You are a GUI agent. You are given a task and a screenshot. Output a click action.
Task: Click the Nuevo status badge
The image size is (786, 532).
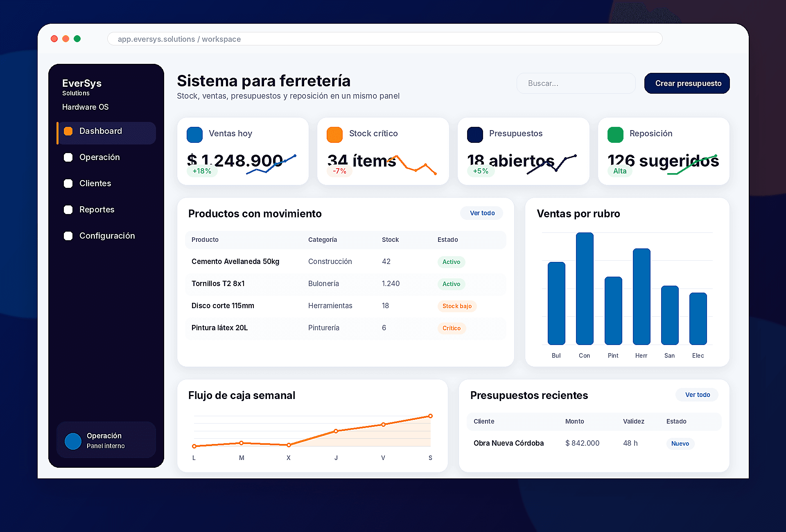click(680, 444)
